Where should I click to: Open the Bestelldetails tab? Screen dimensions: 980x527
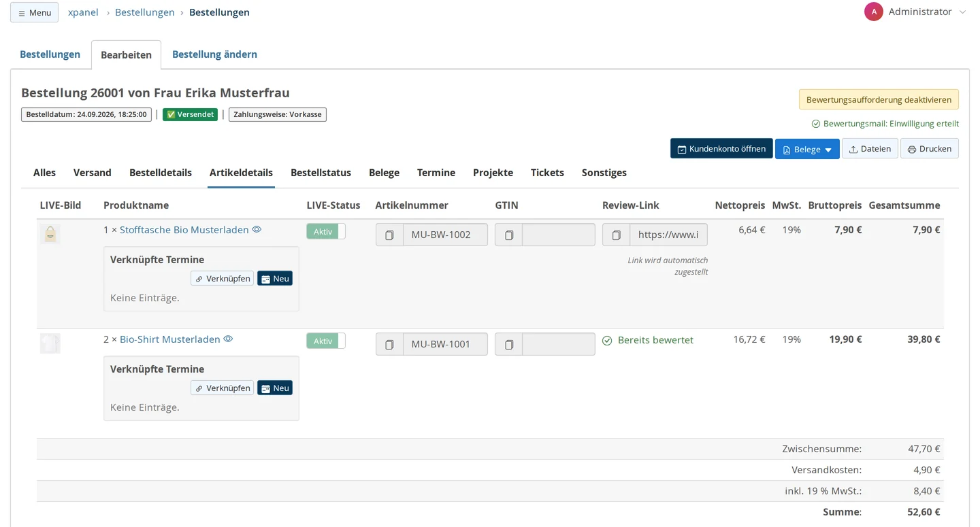(161, 173)
